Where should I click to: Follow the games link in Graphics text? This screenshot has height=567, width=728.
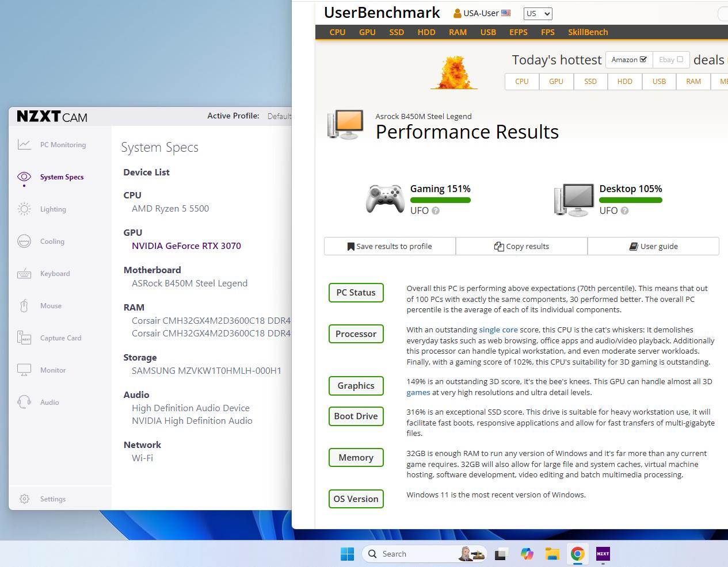(x=418, y=392)
